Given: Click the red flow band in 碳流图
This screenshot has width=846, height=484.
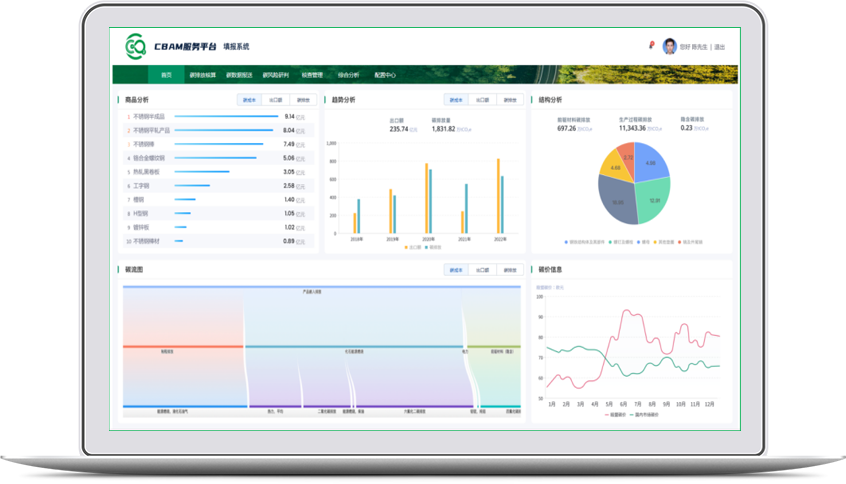Looking at the screenshot, I should pos(182,347).
